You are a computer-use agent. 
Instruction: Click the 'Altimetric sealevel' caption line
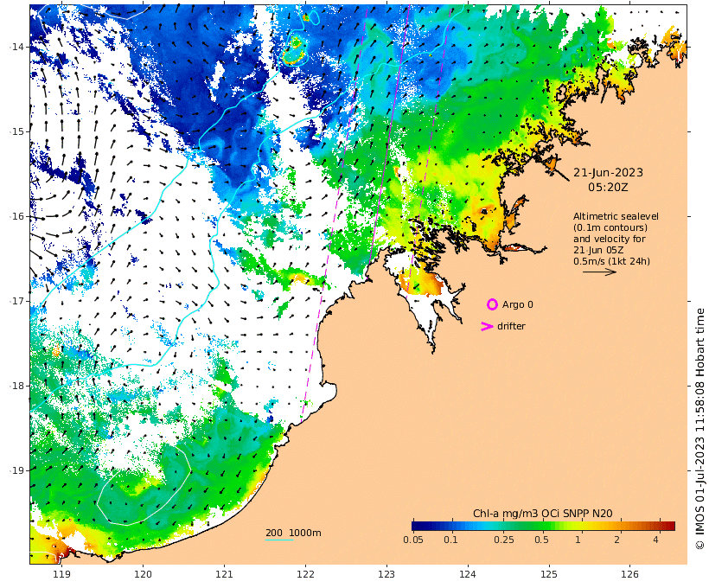pyautogui.click(x=616, y=216)
